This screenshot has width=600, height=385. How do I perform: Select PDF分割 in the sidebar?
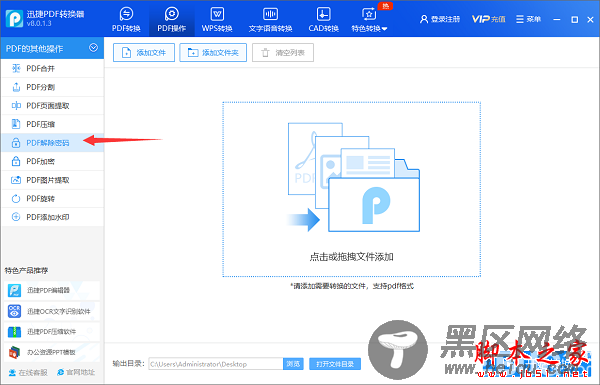(x=52, y=87)
